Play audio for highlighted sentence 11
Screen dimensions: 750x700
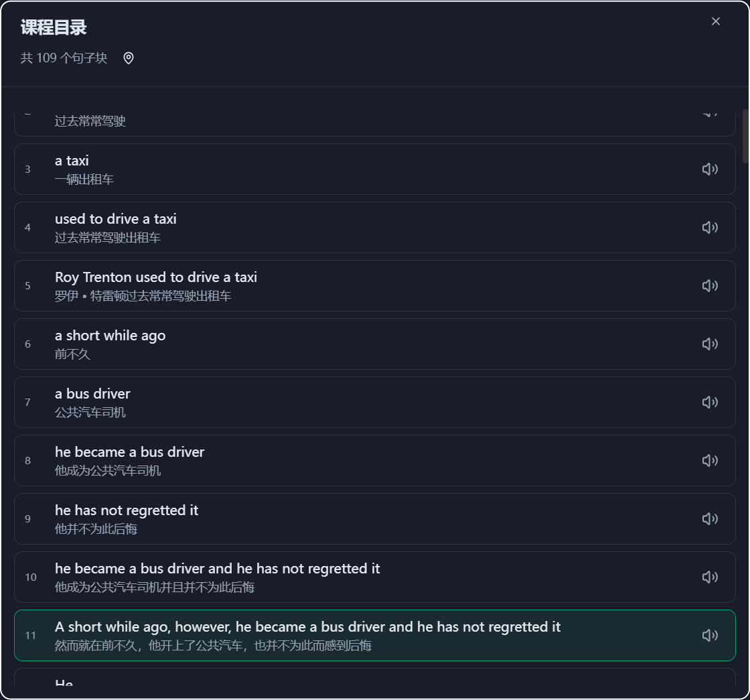710,636
